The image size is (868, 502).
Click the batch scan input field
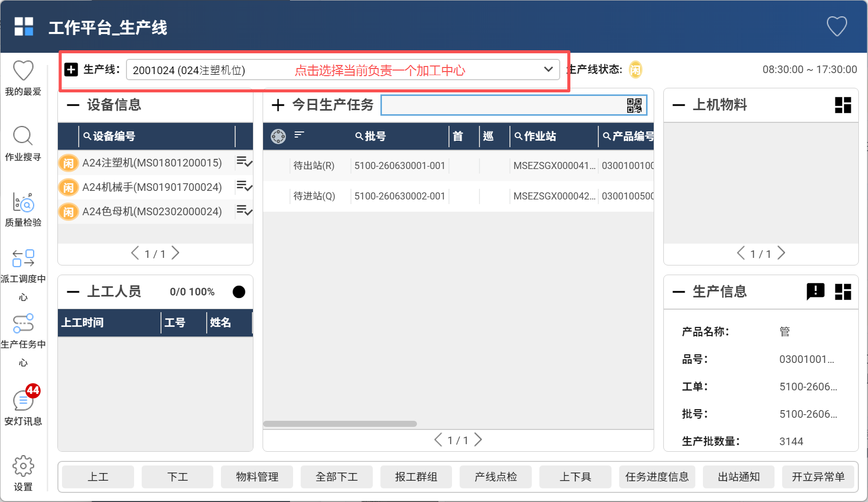pos(513,105)
